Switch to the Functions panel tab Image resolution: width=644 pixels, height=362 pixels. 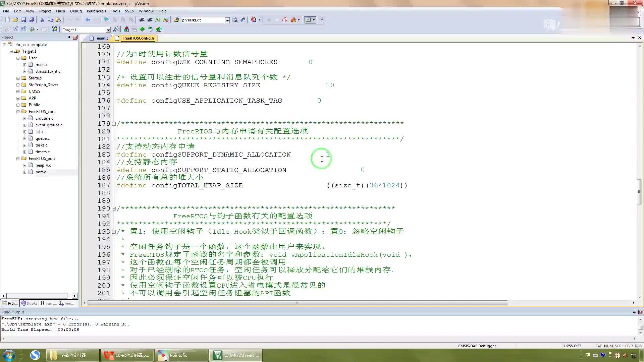(x=48, y=303)
